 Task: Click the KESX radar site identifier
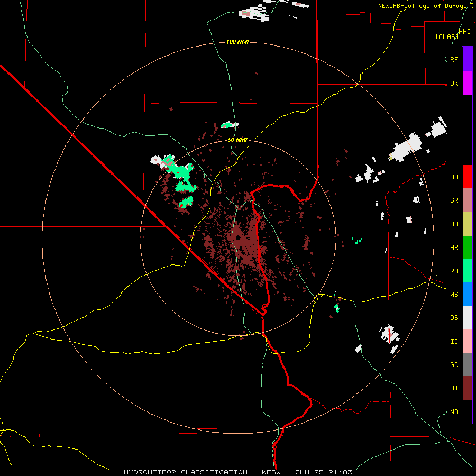point(271,472)
